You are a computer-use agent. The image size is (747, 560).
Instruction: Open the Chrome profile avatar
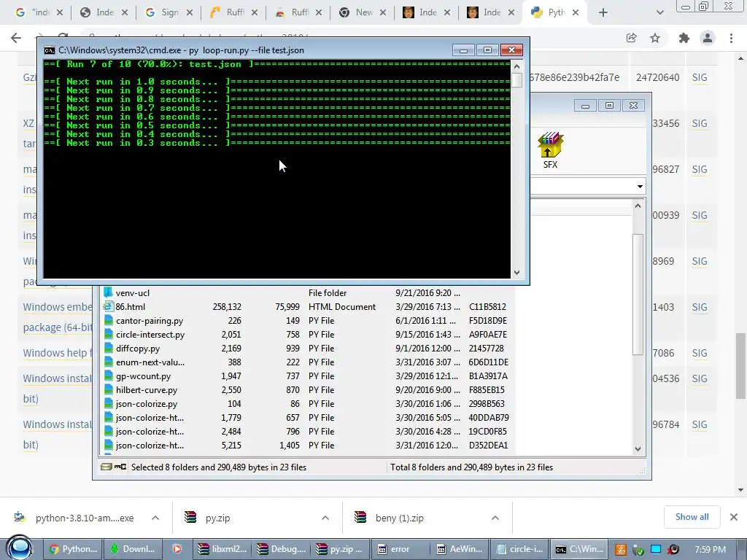coord(708,38)
